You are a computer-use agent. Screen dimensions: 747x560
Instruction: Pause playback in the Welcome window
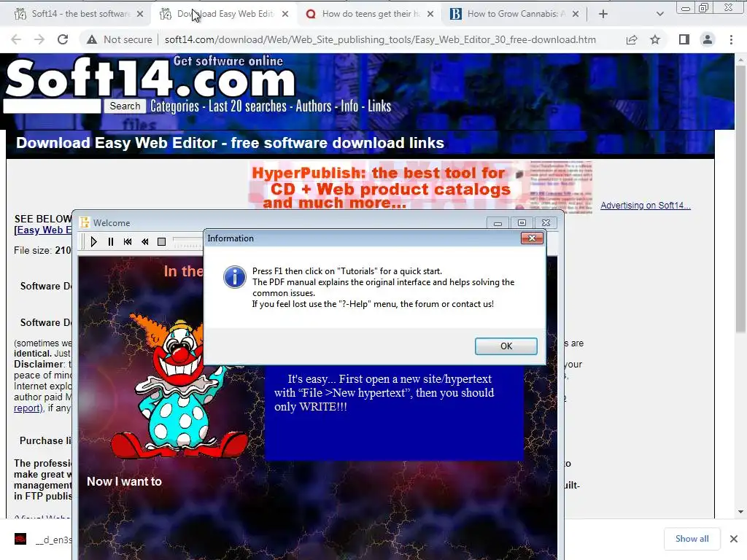pos(111,242)
